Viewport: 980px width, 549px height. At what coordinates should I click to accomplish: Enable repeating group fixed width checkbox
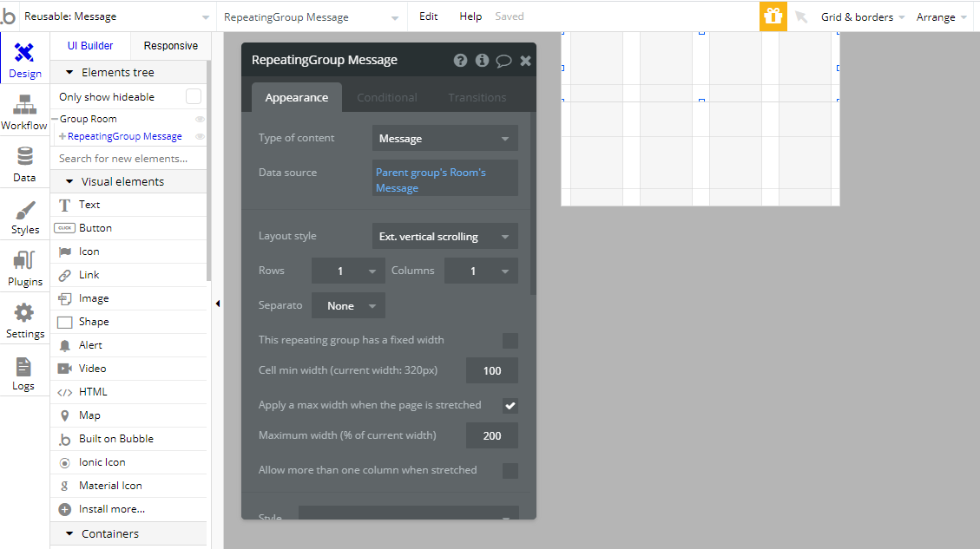click(x=510, y=340)
